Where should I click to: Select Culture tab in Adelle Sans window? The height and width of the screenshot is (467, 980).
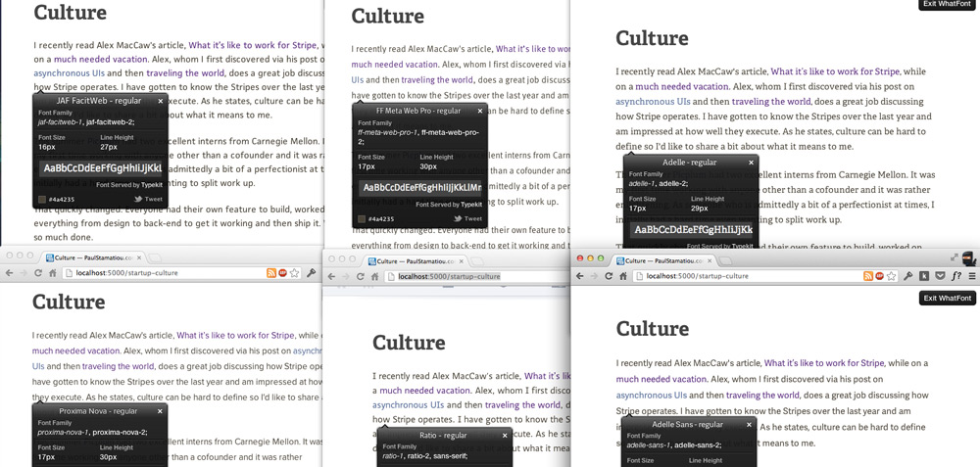(x=663, y=260)
